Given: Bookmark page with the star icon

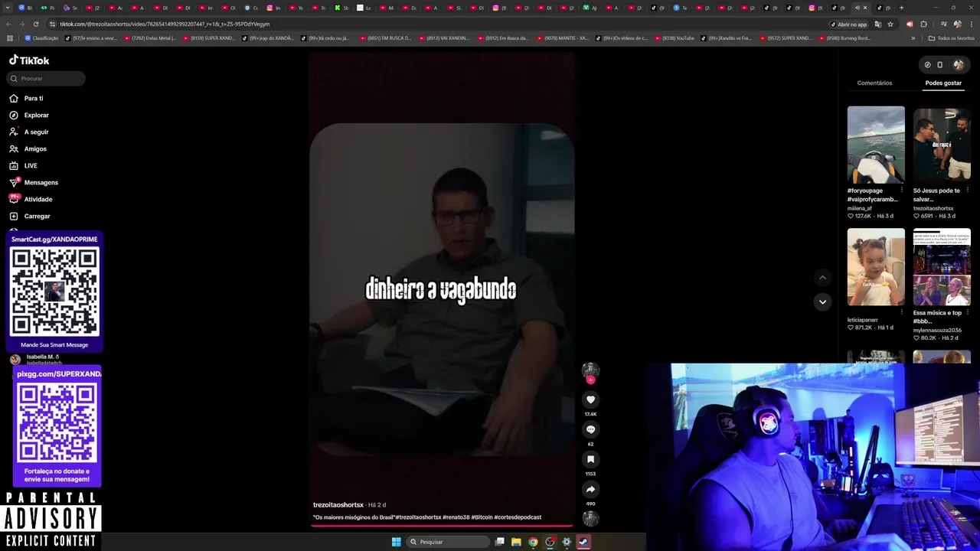Looking at the screenshot, I should [890, 24].
